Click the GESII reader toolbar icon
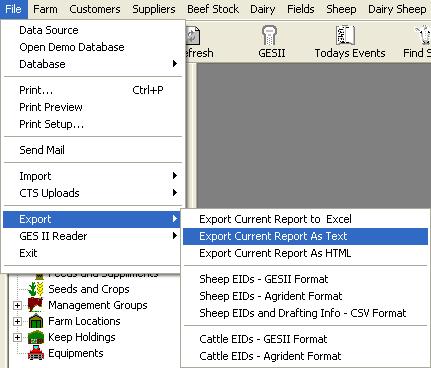The width and height of the screenshot is (431, 368). tap(269, 35)
